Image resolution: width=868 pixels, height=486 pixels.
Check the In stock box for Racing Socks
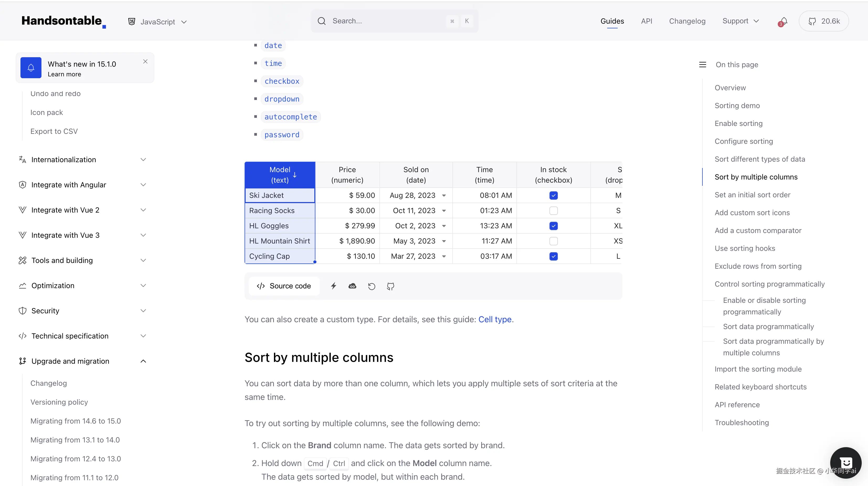click(x=553, y=211)
